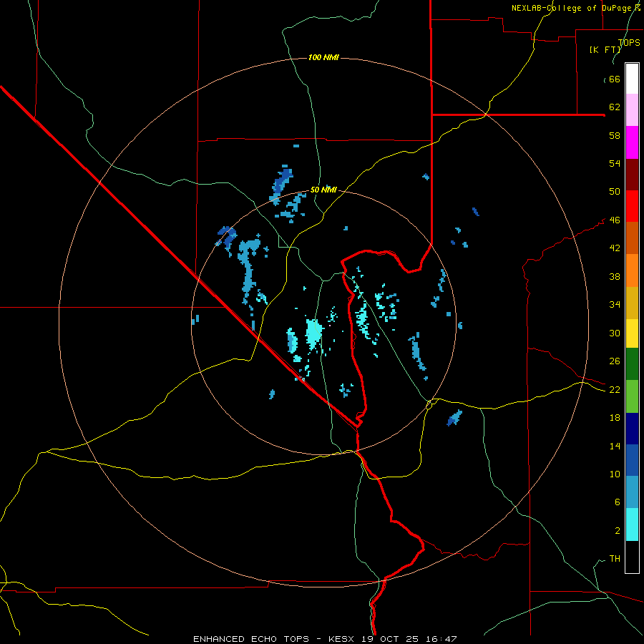Image resolution: width=644 pixels, height=644 pixels.
Task: Click the 30 legend value
Action: point(615,333)
